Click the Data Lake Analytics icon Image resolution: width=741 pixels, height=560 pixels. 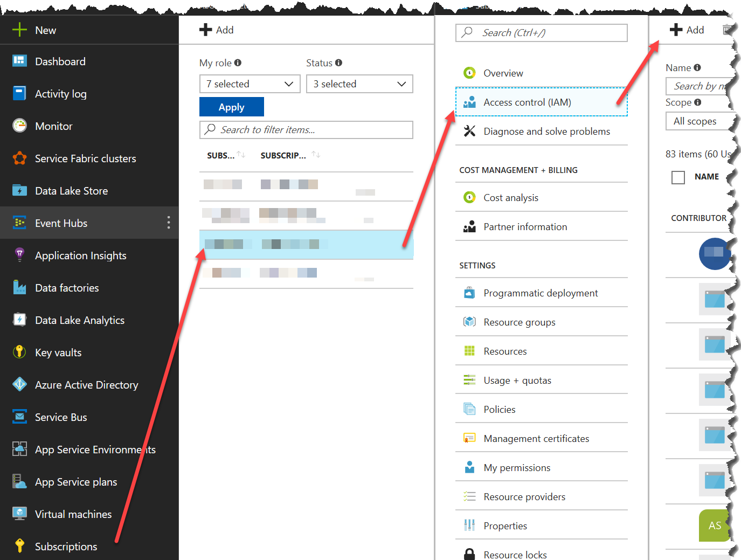point(19,320)
